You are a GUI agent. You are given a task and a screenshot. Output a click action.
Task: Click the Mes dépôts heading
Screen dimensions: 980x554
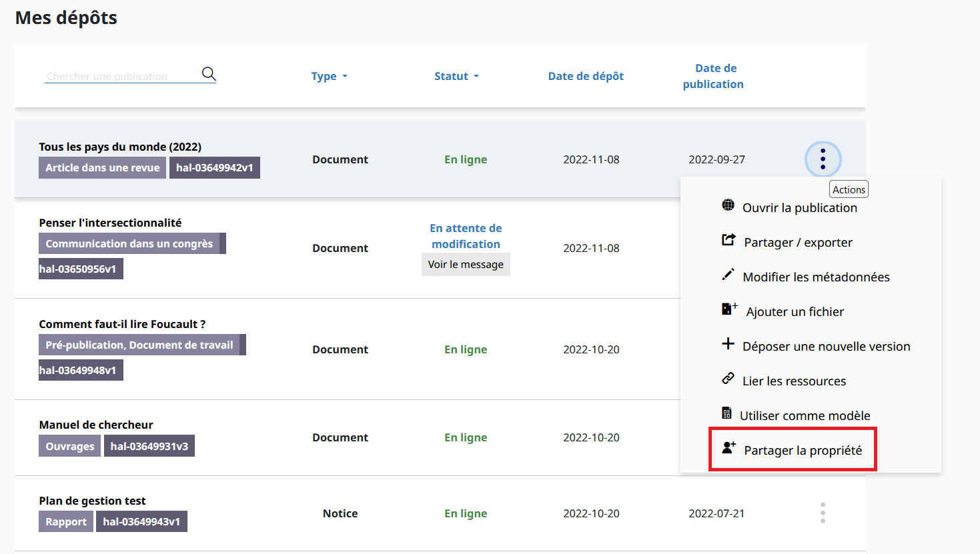pyautogui.click(x=66, y=18)
